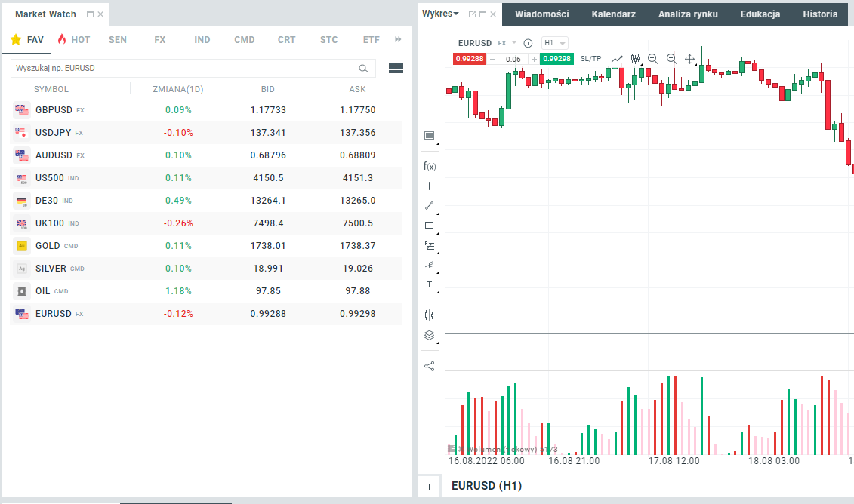This screenshot has height=504, width=854.
Task: Click the zoom out magnifier on chart
Action: tap(652, 59)
